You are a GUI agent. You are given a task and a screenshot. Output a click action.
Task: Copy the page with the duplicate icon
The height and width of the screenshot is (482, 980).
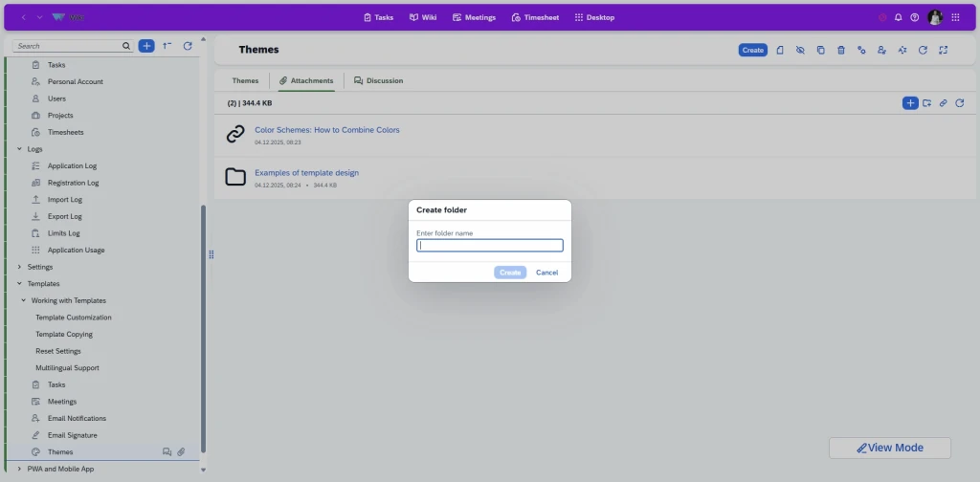pos(820,50)
